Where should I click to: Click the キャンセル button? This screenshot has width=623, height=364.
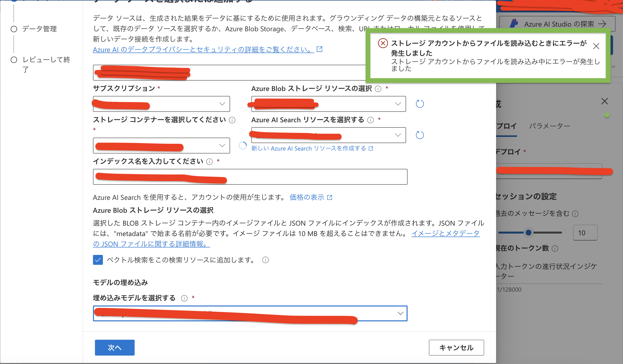point(456,348)
